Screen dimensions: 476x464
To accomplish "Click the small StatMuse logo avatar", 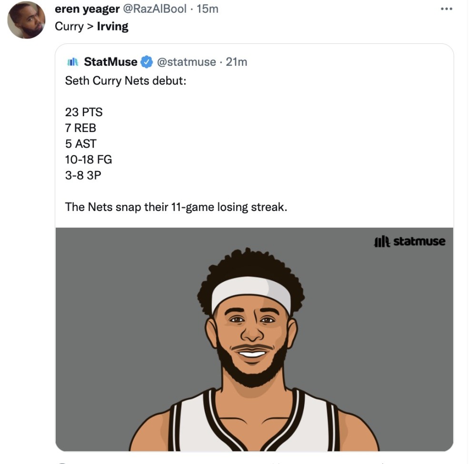I will (x=72, y=62).
